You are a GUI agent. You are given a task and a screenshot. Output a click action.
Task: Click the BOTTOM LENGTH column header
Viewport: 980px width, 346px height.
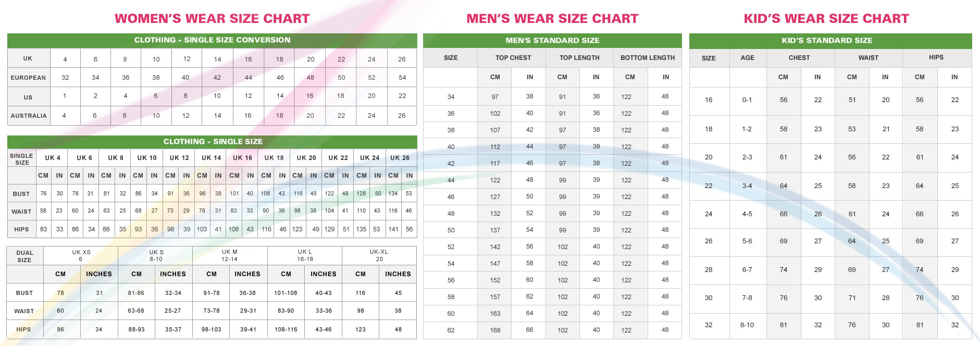click(648, 58)
